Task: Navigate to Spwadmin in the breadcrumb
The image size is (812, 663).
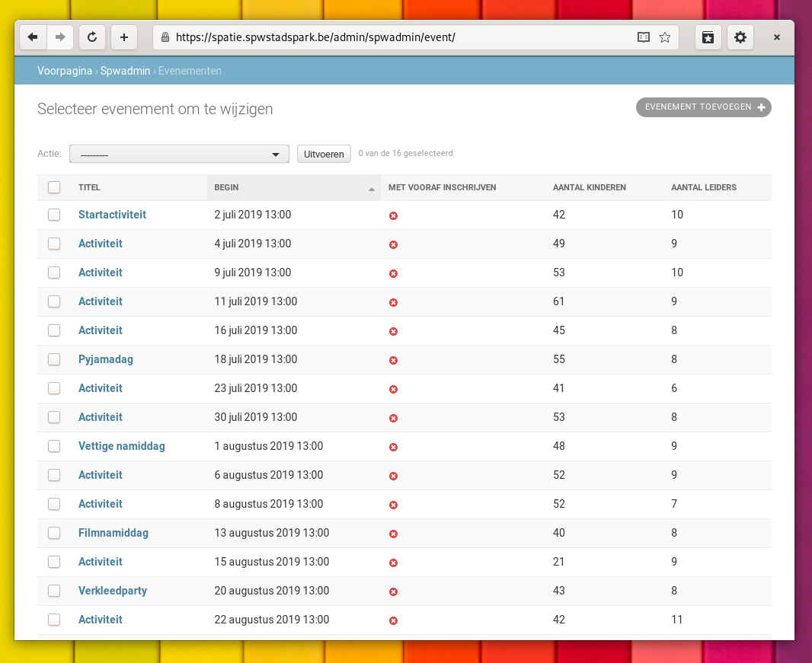Action: pos(125,71)
